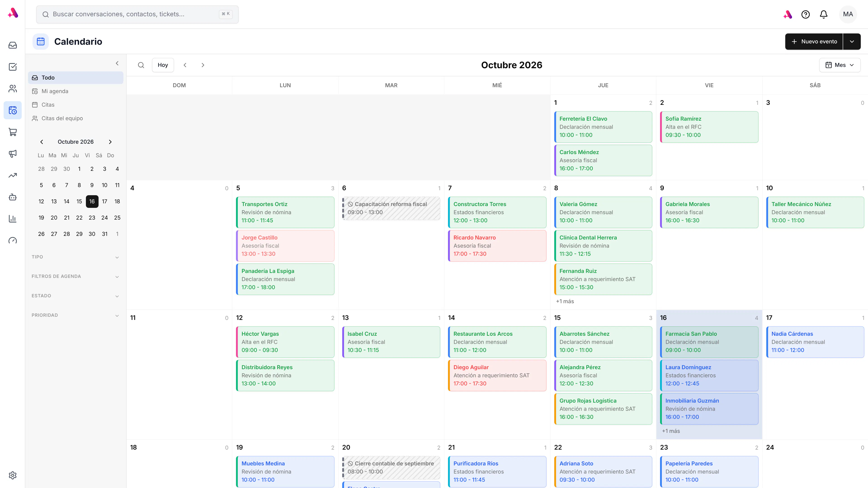The height and width of the screenshot is (488, 868).
Task: Open Purificadora Ríos event
Action: click(x=497, y=472)
